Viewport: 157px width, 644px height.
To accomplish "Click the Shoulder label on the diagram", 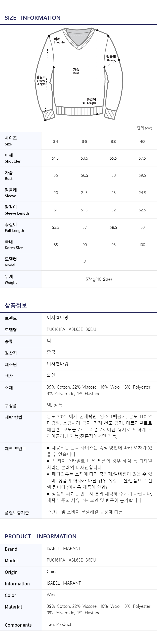I will click(60, 40).
